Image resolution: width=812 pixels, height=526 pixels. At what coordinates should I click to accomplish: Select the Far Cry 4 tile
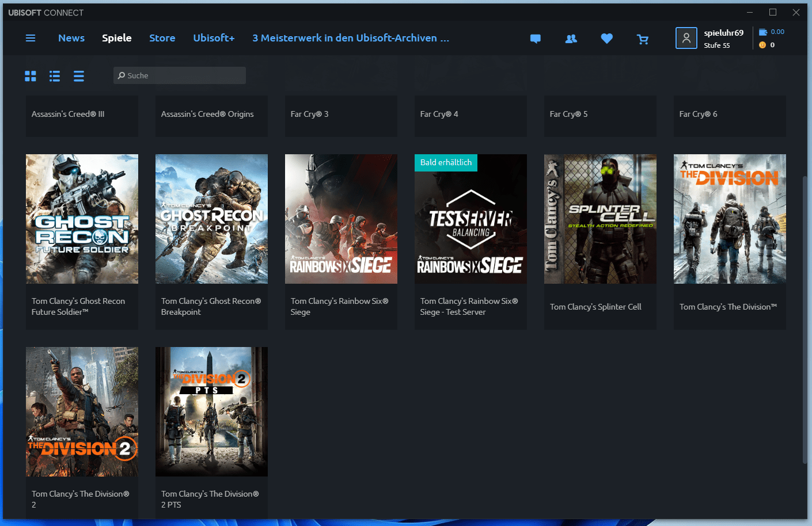coord(470,116)
